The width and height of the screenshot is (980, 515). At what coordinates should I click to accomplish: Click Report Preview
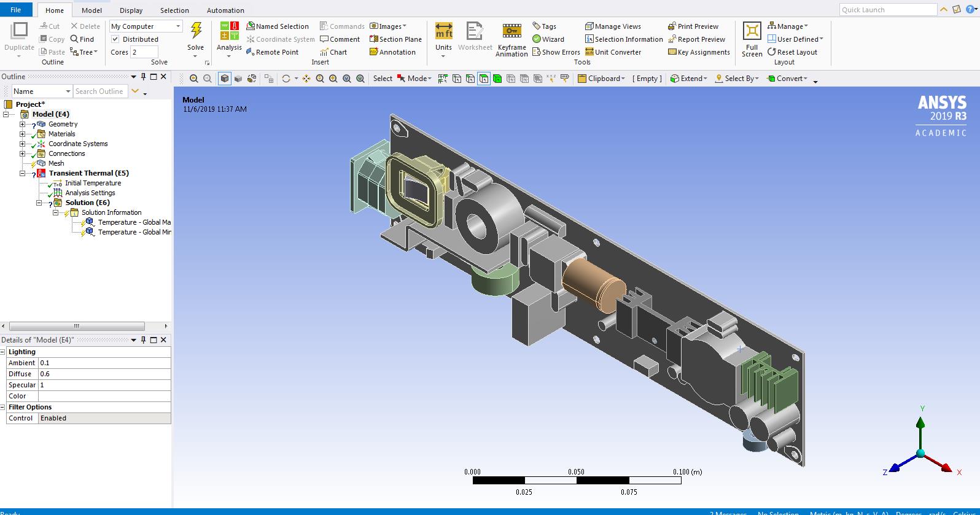pyautogui.click(x=696, y=39)
